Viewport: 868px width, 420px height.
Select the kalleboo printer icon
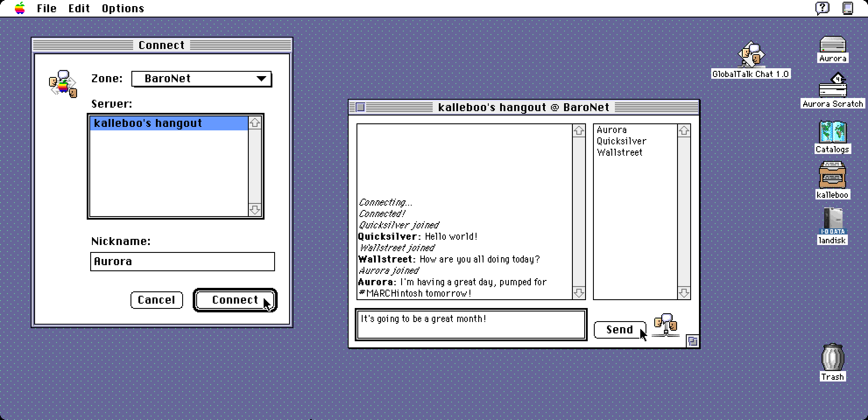832,176
